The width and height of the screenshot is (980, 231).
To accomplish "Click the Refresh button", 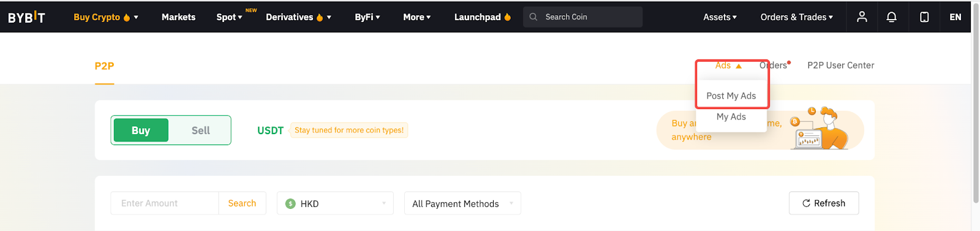I will 824,203.
